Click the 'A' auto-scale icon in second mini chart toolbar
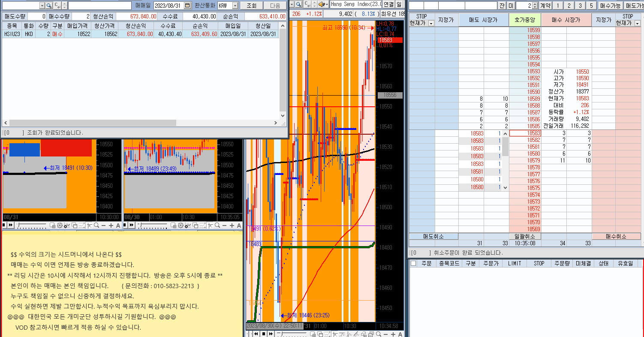This screenshot has width=644, height=337. point(239,226)
